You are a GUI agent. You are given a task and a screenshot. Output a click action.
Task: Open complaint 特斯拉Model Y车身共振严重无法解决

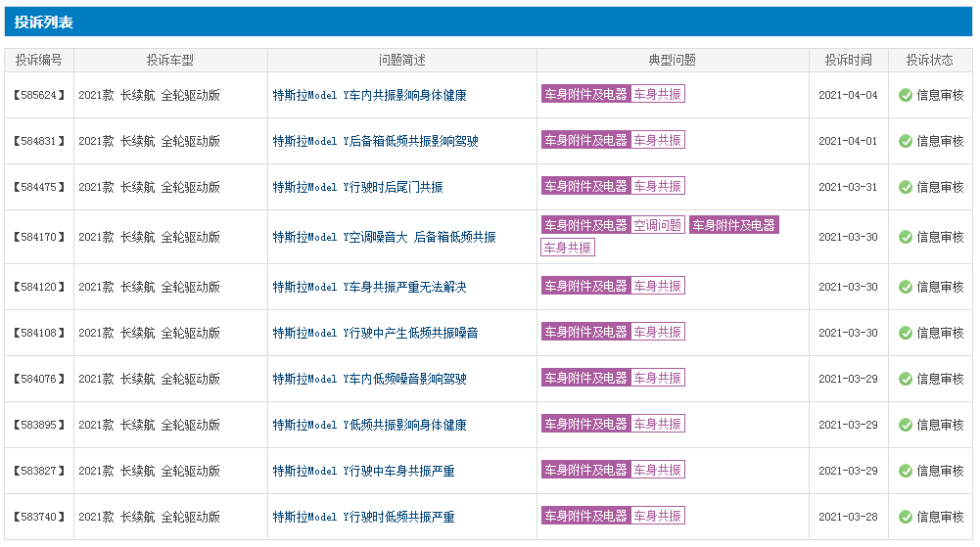(x=369, y=288)
